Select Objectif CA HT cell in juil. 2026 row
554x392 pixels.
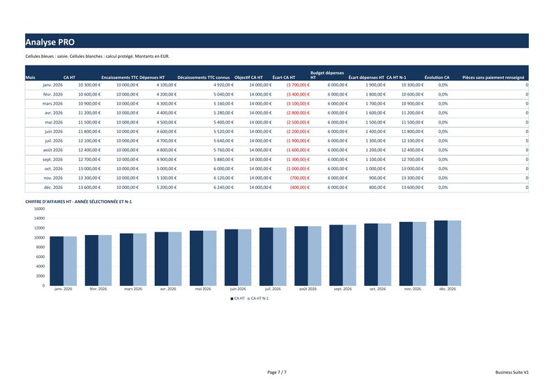coord(260,141)
